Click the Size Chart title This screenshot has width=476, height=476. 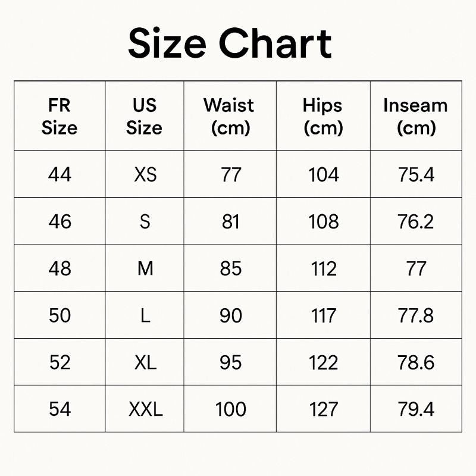[230, 43]
